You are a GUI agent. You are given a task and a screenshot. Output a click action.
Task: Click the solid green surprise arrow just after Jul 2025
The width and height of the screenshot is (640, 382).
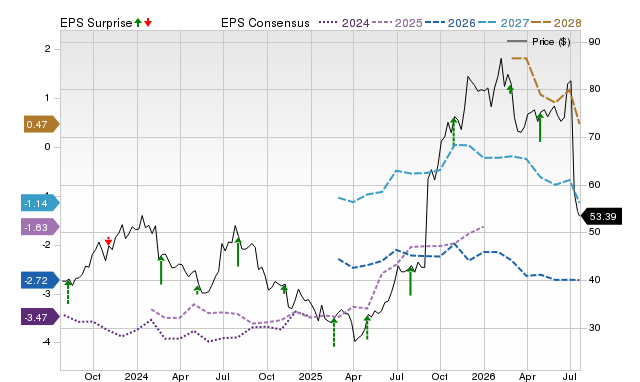(x=411, y=280)
